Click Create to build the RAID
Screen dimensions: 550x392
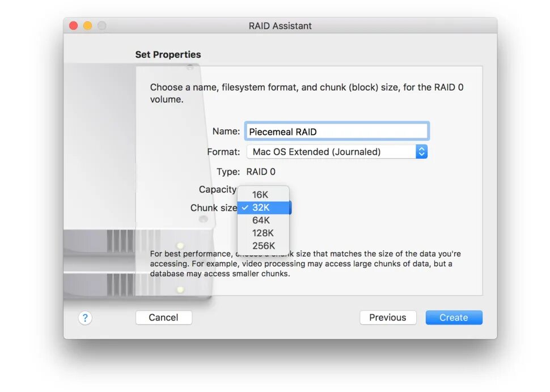click(454, 317)
